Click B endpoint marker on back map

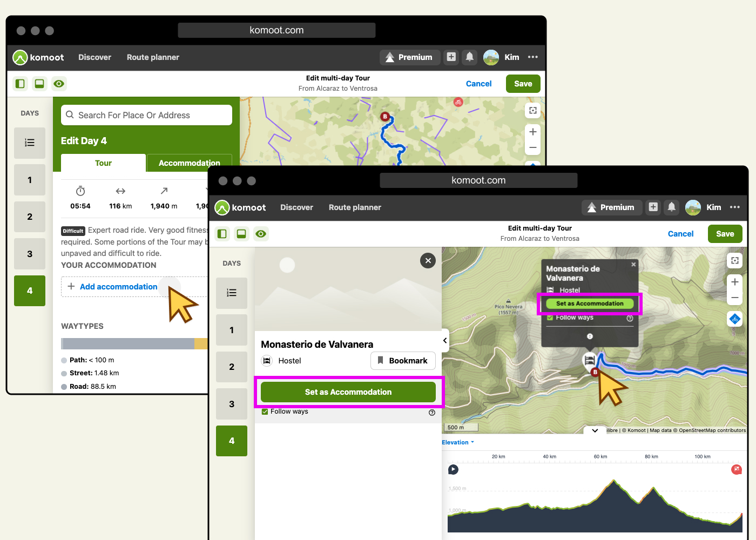pos(385,116)
